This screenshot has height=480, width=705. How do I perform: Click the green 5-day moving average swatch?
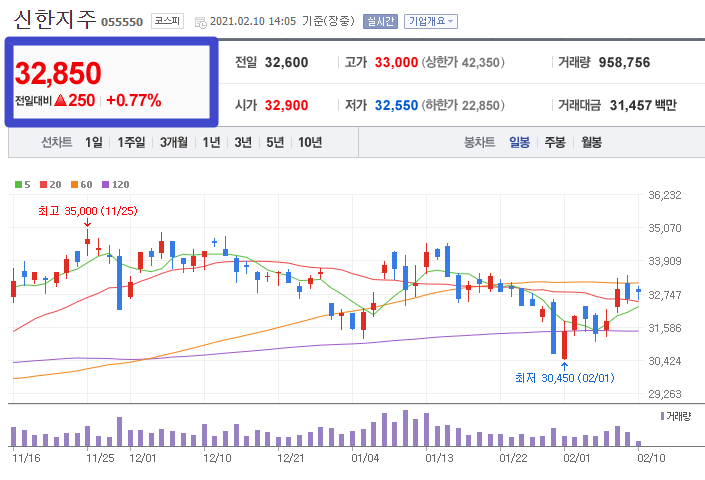[18, 185]
